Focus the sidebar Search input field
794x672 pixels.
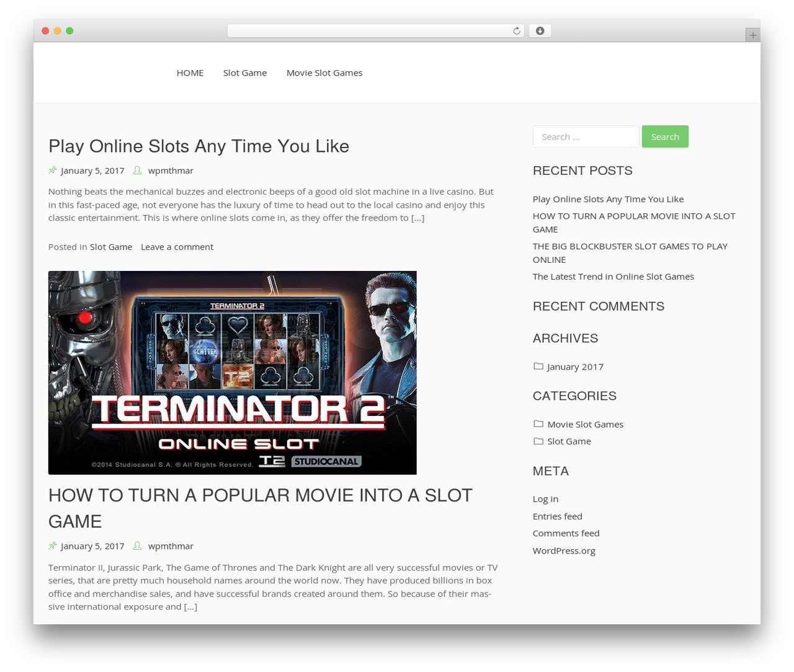pyautogui.click(x=586, y=136)
